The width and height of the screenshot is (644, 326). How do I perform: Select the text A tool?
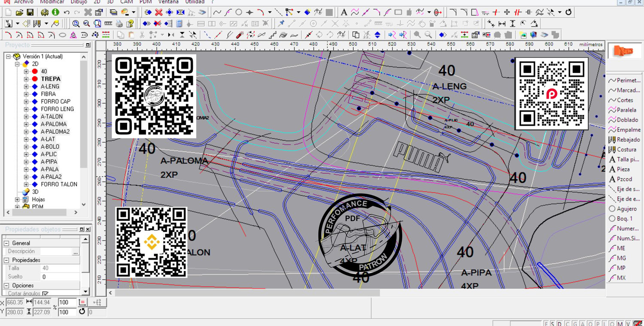[x=344, y=12]
